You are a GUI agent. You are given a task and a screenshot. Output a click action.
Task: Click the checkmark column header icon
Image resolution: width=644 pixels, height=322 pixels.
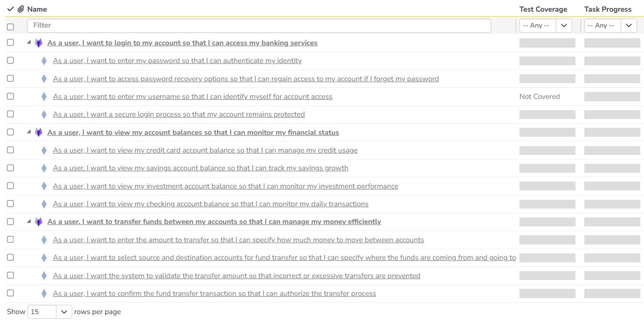tap(11, 9)
